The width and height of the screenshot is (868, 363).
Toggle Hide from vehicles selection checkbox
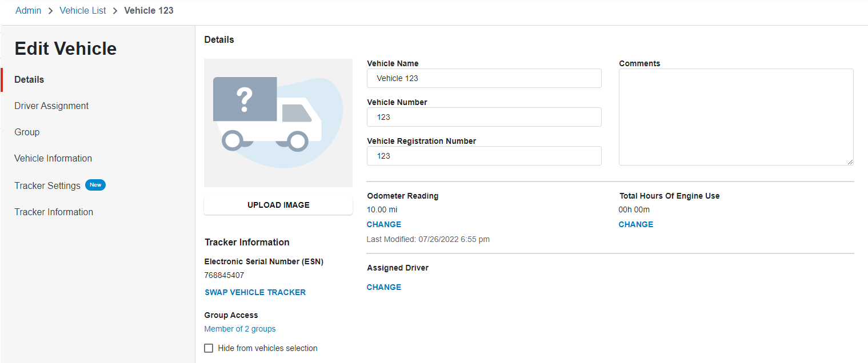click(x=209, y=348)
